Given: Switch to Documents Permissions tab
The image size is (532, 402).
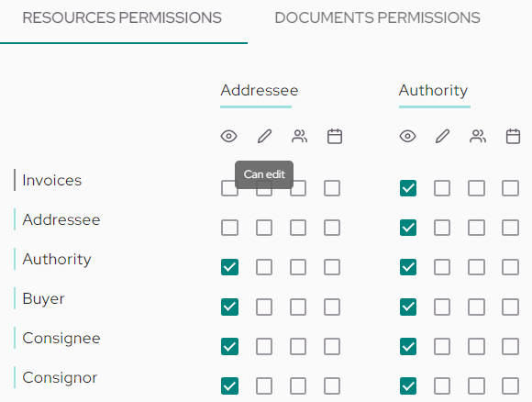Looking at the screenshot, I should (377, 17).
